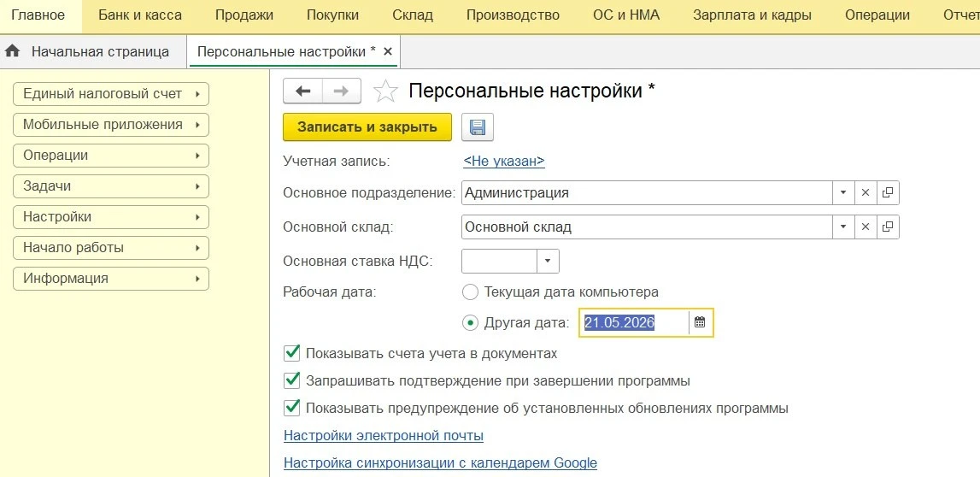
Task: Open the Продажи menu section
Action: point(244,15)
